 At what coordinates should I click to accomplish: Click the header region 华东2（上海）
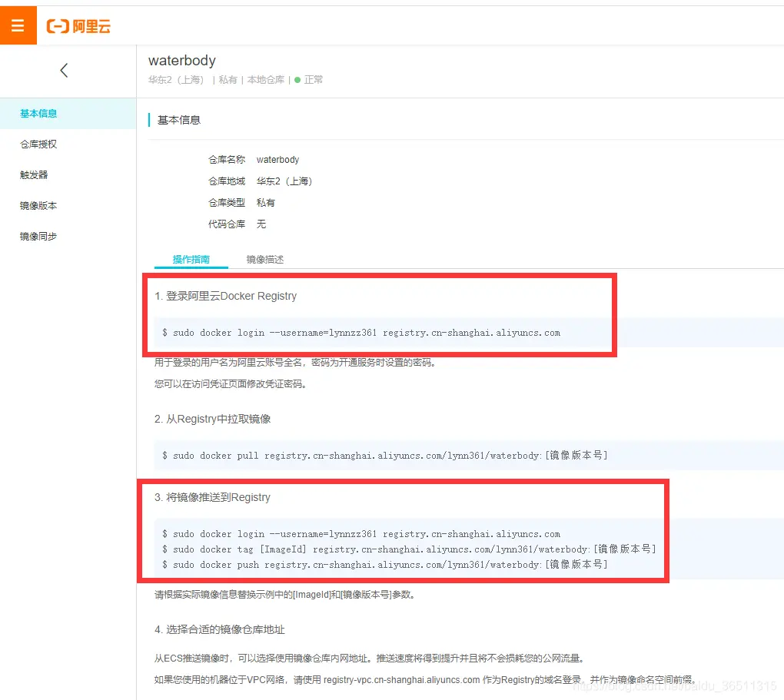176,79
